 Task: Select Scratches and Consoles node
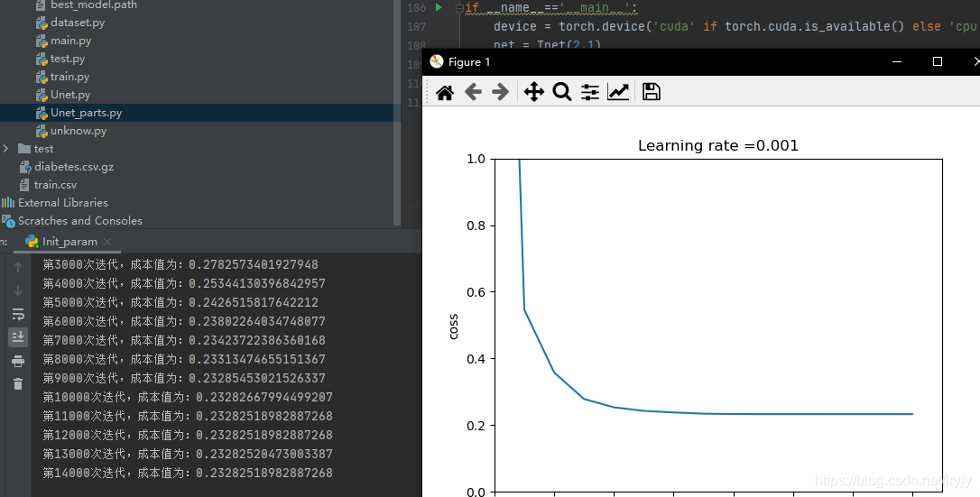tap(79, 221)
